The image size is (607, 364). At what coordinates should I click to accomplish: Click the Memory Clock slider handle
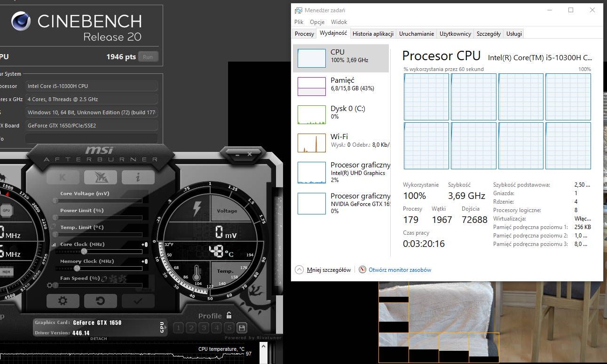coord(77,268)
